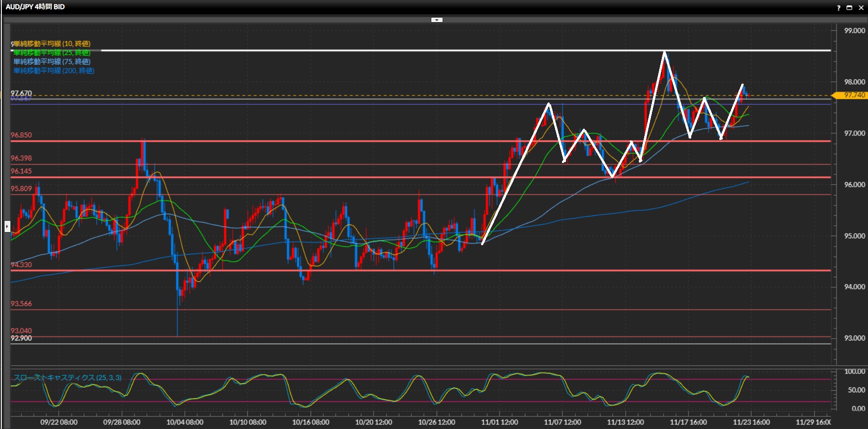Select the 25-period moving average label

[x=52, y=53]
